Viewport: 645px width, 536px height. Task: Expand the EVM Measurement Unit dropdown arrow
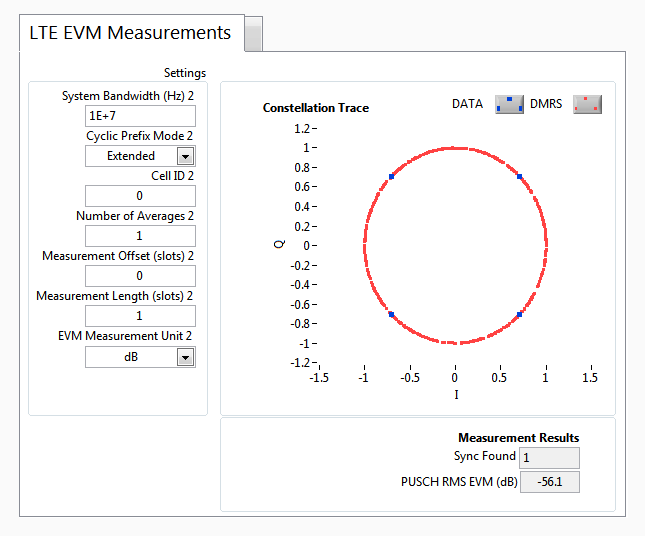(185, 357)
